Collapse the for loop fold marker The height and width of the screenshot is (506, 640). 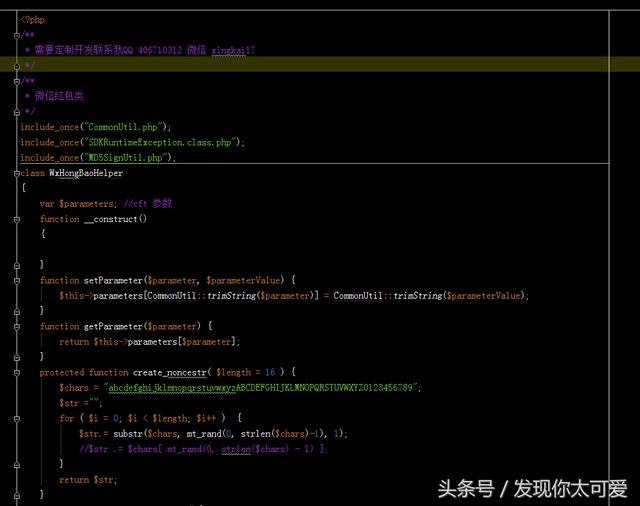[x=17, y=419]
